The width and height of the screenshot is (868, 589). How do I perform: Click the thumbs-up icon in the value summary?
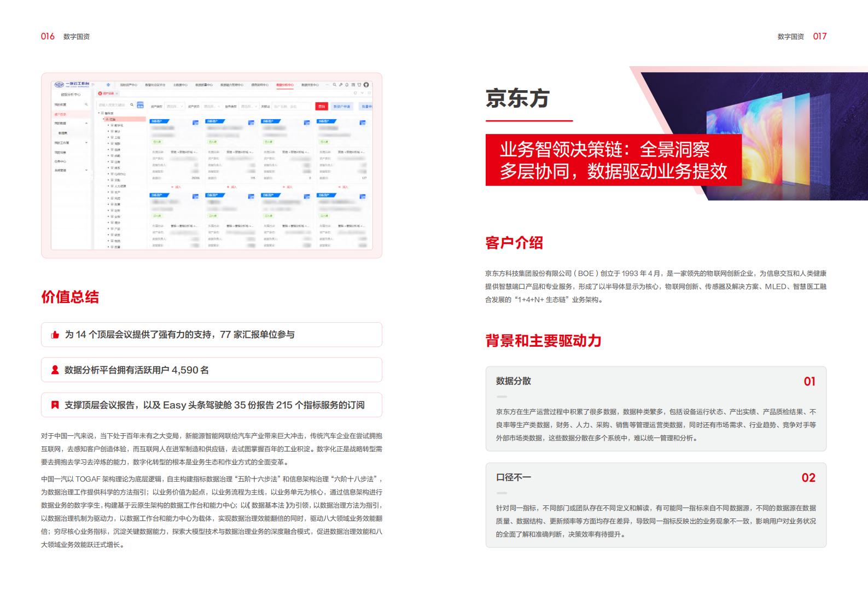[x=55, y=335]
